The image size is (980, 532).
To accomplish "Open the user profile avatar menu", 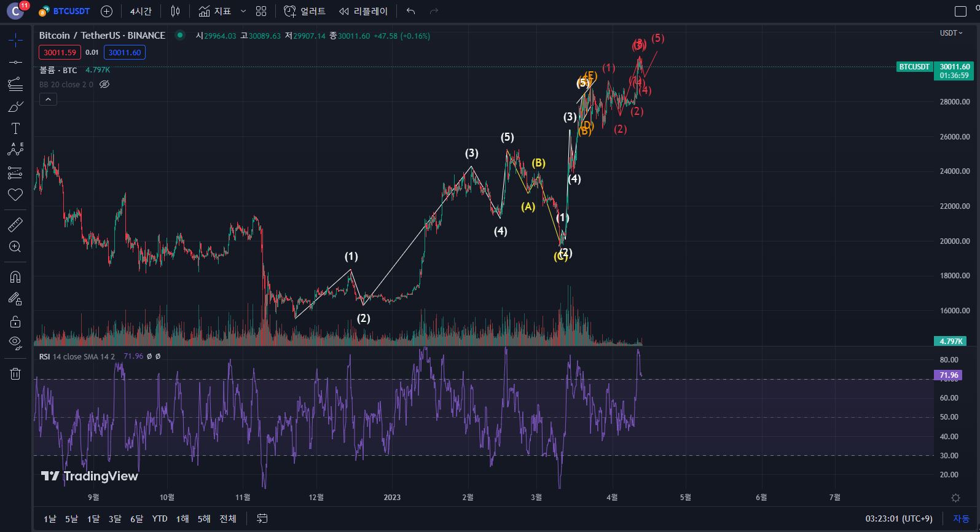I will (x=15, y=11).
